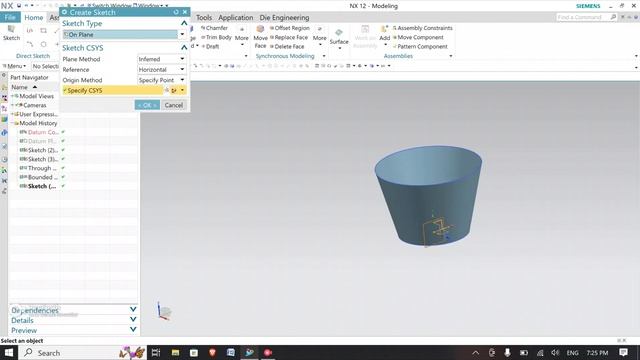Toggle the check mark for Sketch (2)
This screenshot has height=360, width=640.
coord(63,150)
